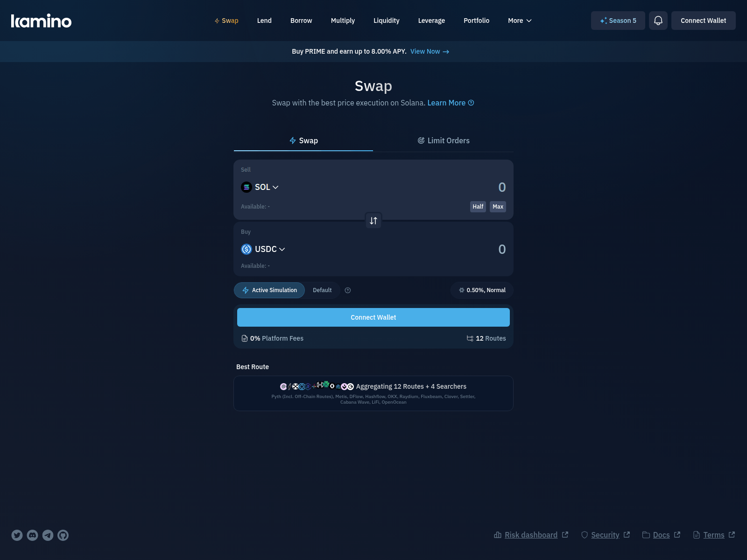Click the large blue Connect Wallet button
Screen dimensions: 747x560
coord(373,317)
